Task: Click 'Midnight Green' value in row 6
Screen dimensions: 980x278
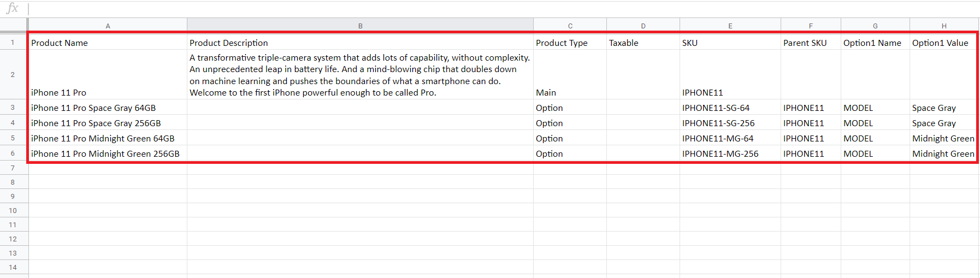Action: (944, 153)
